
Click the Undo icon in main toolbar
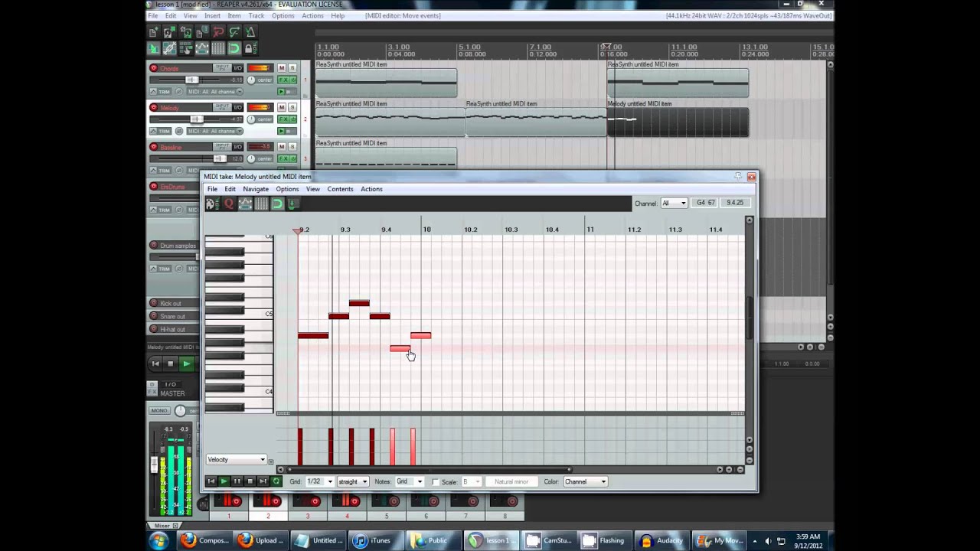(218, 32)
